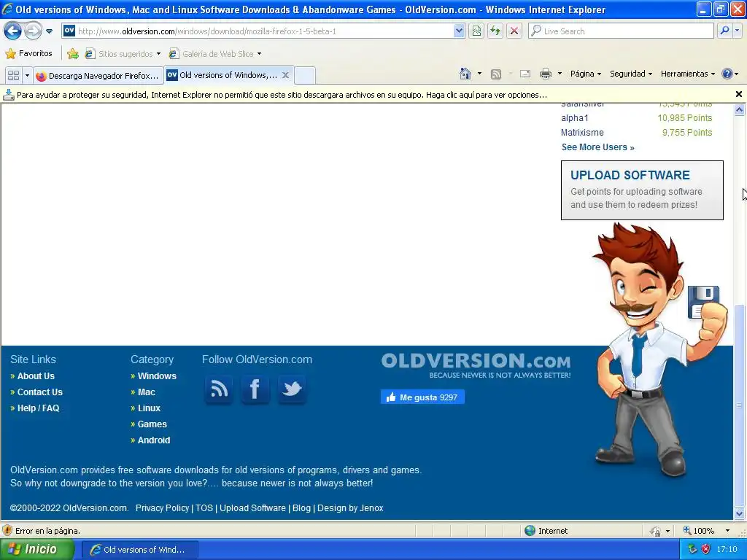Viewport: 747px width, 560px height.
Task: Open a new blank tab
Action: (x=304, y=76)
